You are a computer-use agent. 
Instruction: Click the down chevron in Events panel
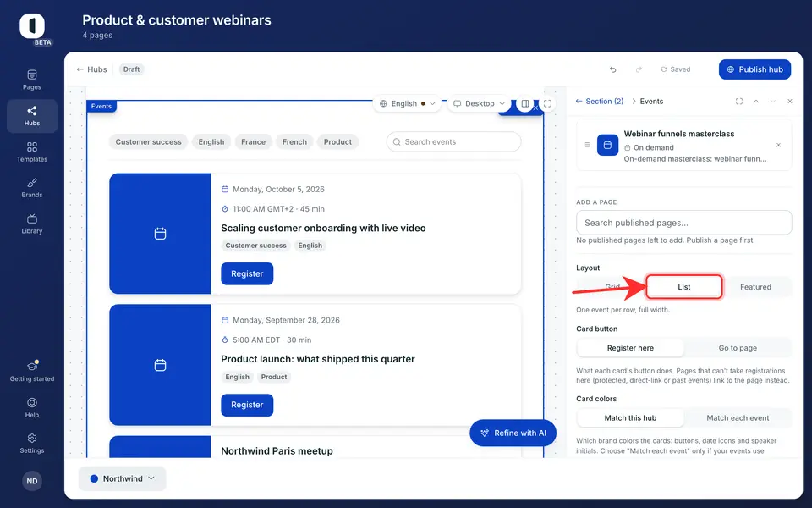coord(773,102)
